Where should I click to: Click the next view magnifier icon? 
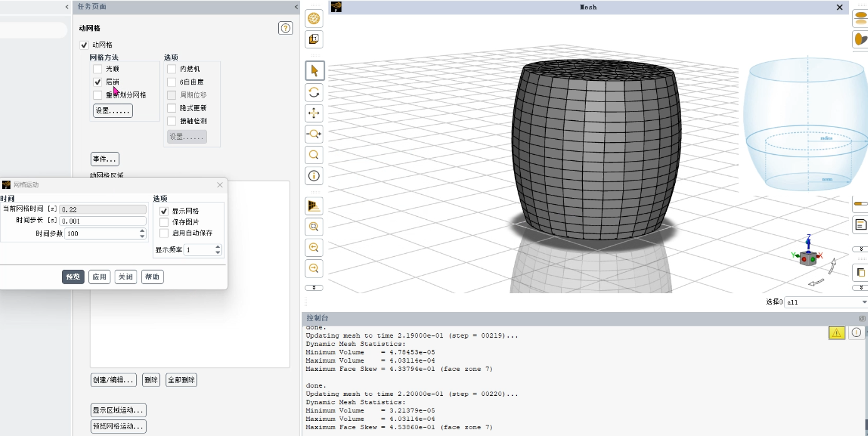315,268
